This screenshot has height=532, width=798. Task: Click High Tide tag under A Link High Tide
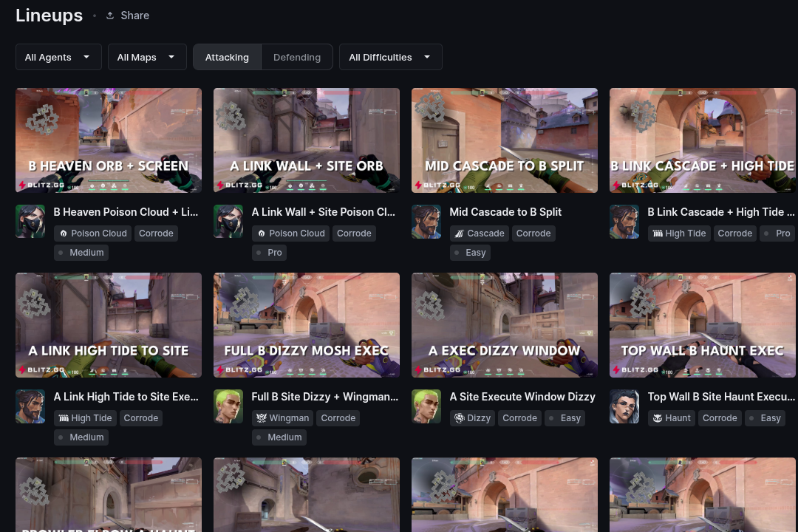85,418
